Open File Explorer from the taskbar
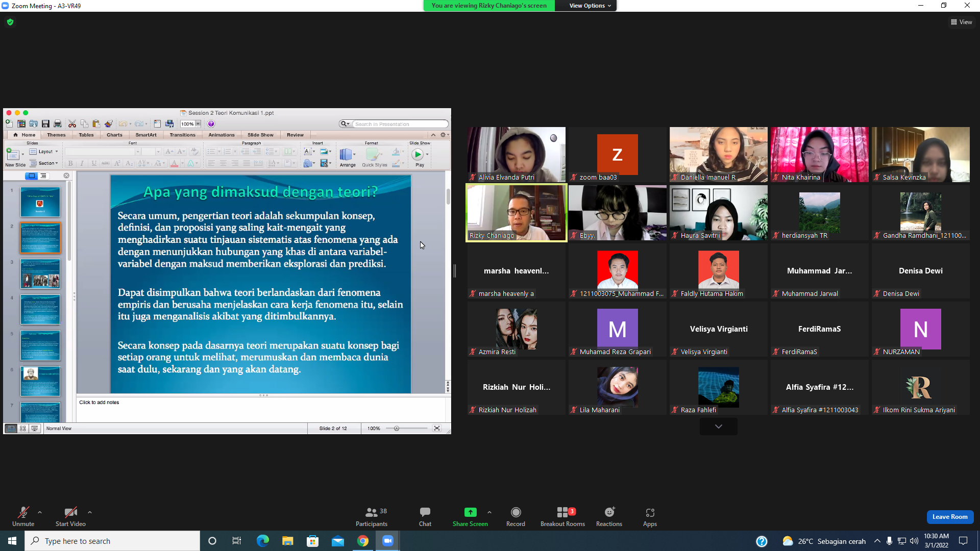The height and width of the screenshot is (551, 980). click(x=288, y=541)
